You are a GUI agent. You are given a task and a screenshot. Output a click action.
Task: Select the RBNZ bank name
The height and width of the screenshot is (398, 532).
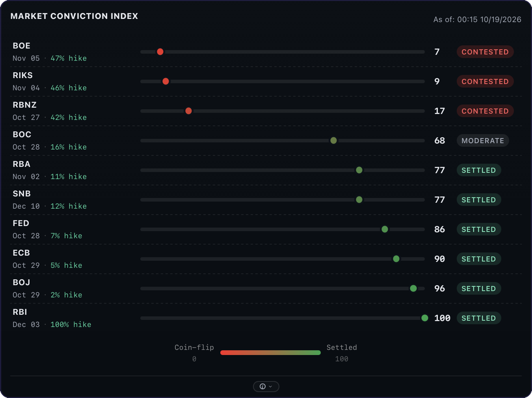coord(24,105)
